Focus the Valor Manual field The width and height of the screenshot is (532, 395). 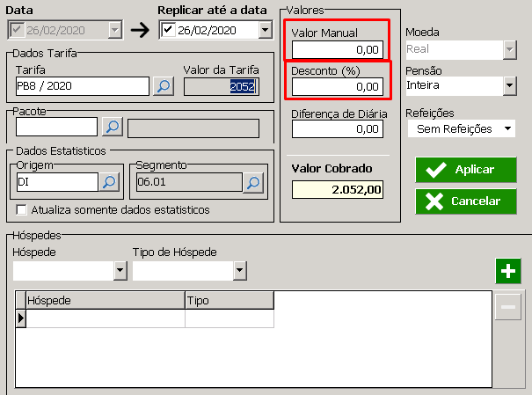338,50
